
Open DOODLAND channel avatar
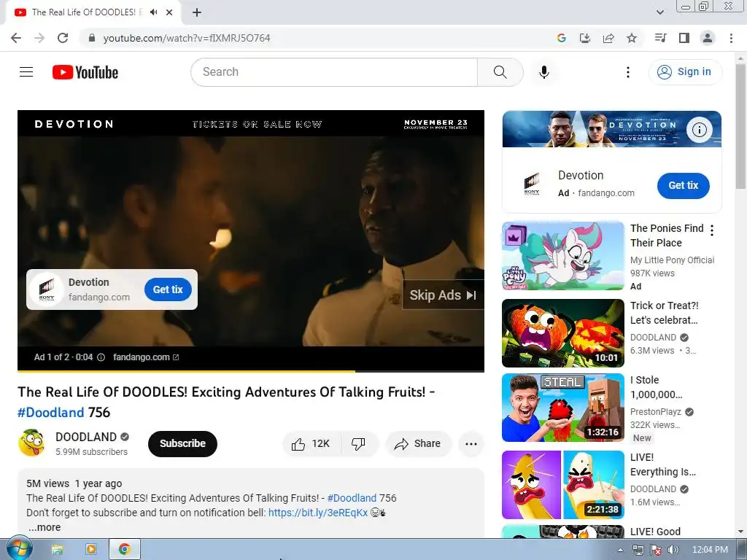coord(31,443)
